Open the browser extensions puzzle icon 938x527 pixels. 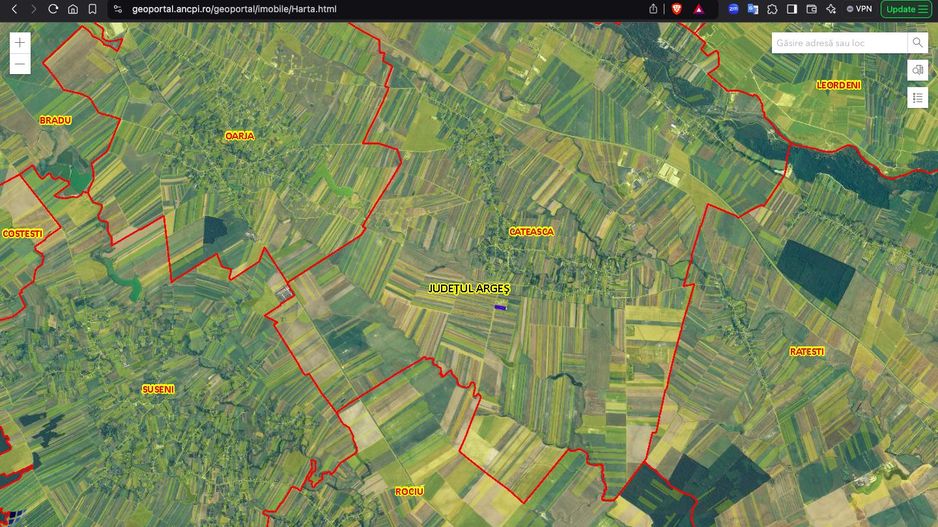coord(772,9)
